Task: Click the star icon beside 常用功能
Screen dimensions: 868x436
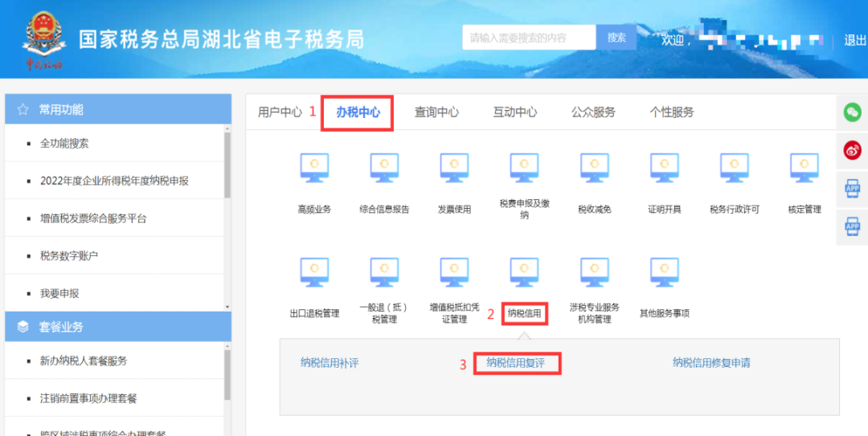Action: click(23, 109)
